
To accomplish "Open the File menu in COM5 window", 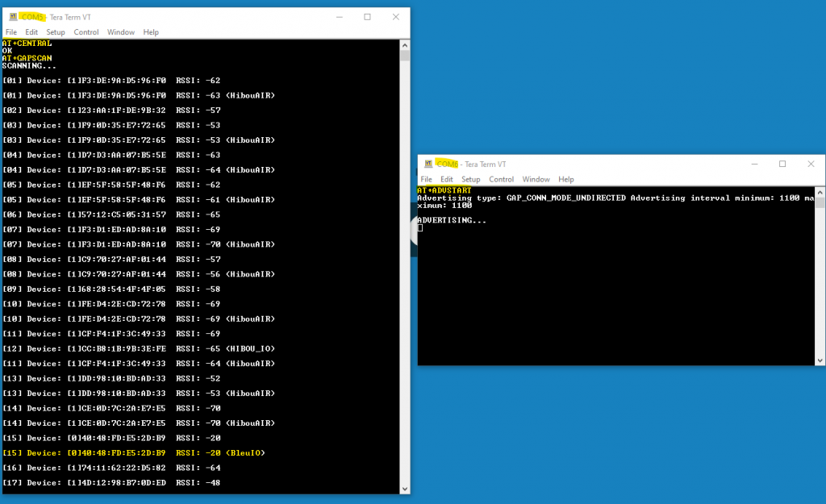I will [11, 32].
